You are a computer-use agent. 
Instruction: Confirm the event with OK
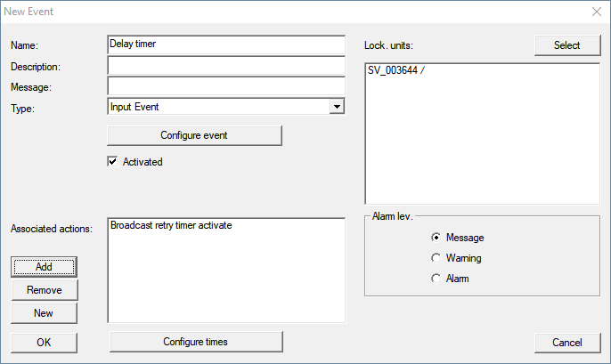45,342
